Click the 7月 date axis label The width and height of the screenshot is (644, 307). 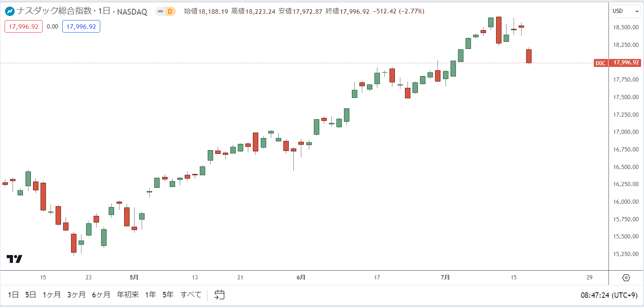pos(445,277)
